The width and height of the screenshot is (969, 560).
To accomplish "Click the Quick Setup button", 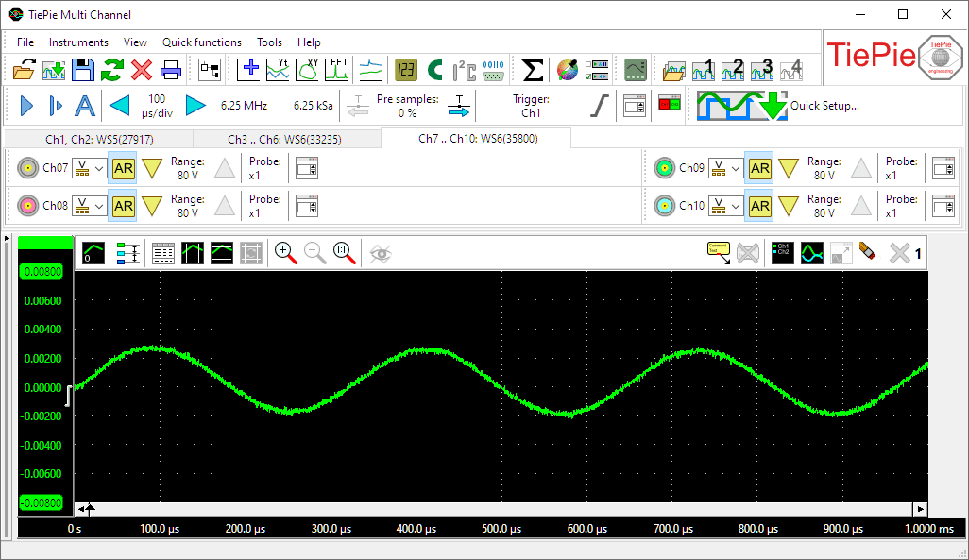I will 778,106.
